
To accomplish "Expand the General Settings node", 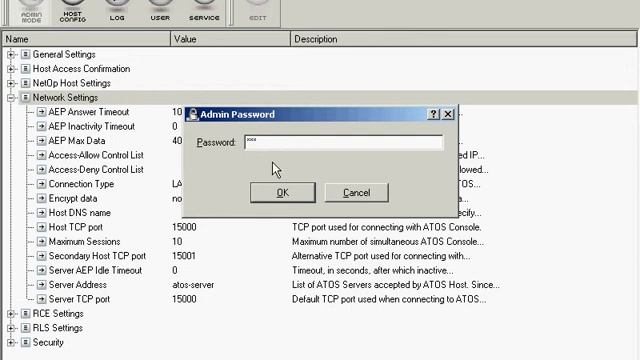I will (11, 54).
